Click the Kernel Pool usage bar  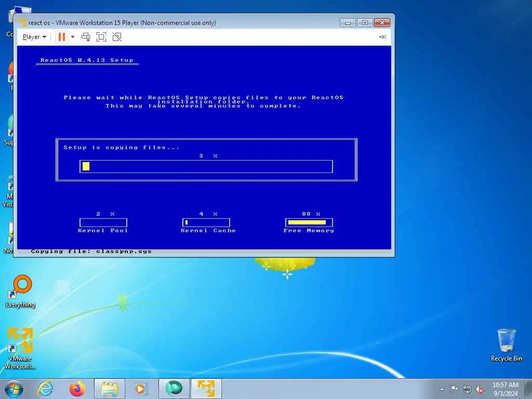[103, 222]
